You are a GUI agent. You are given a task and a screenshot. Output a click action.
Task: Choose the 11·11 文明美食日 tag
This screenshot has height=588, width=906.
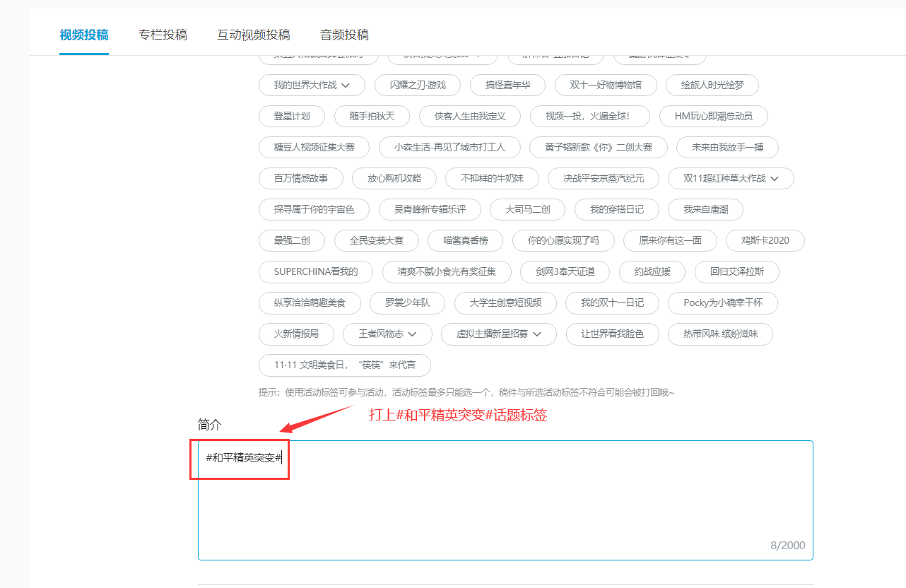[345, 365]
